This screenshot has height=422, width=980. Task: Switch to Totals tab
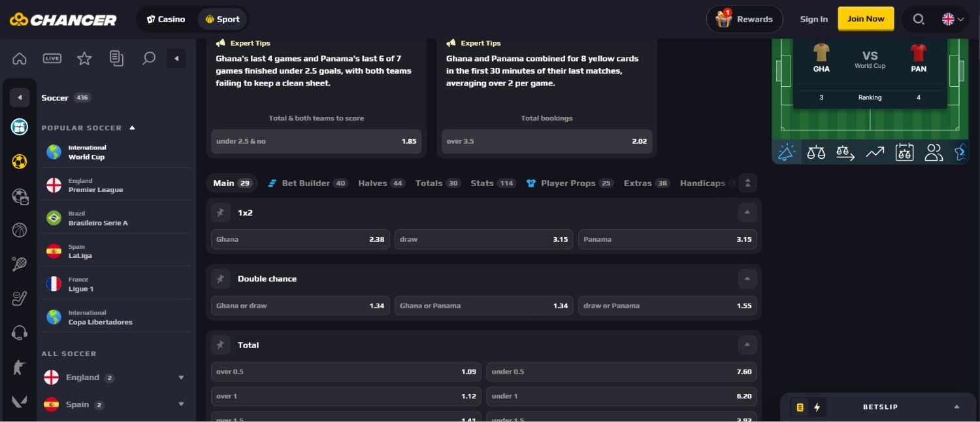(438, 183)
